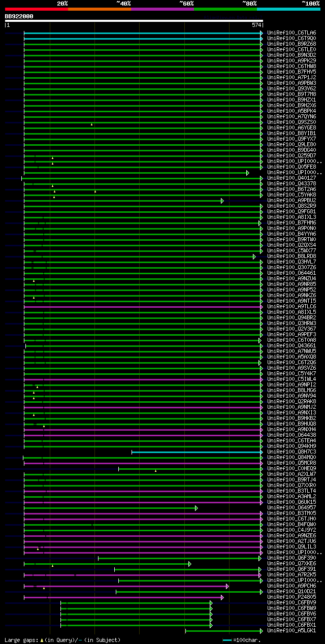
Task: Click the cyan ~100% identity legend segment
Action: pyautogui.click(x=288, y=9)
